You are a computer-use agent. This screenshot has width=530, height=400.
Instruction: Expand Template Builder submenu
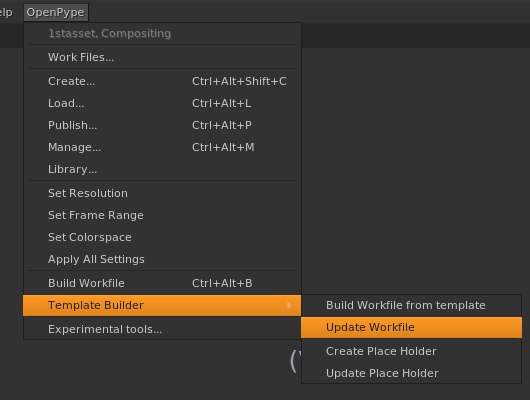(x=162, y=305)
